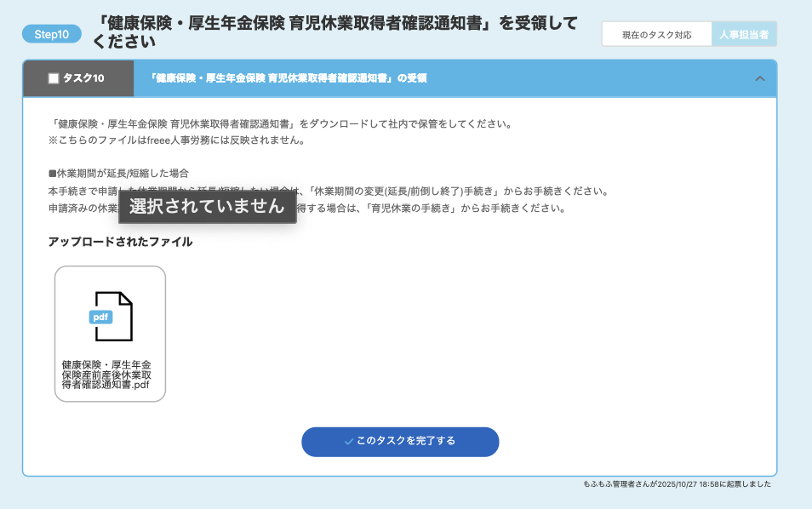Viewport: 812px width, 509px height.
Task: Click the ※こちらのファイルはfreee人事労務には反映されません line
Action: click(x=176, y=140)
